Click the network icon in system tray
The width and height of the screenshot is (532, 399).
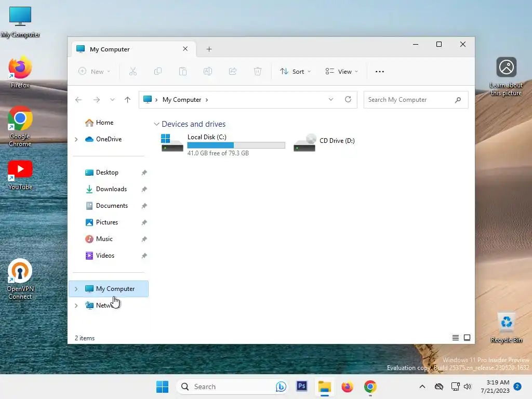[x=455, y=387]
